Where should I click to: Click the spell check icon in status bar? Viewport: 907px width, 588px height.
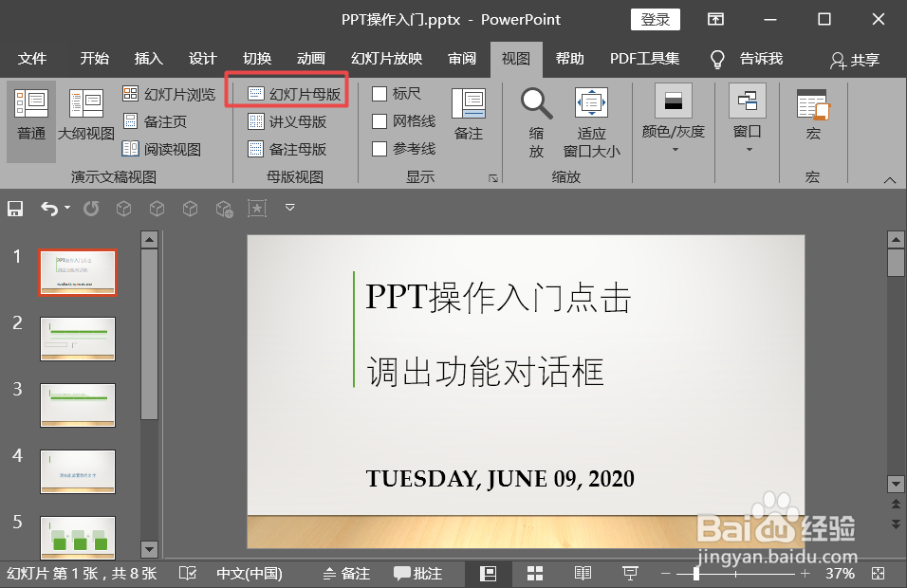(188, 573)
